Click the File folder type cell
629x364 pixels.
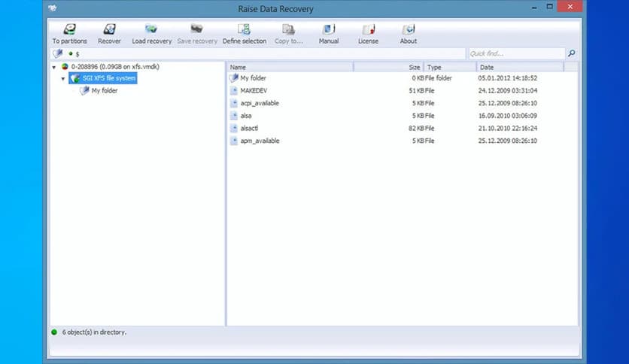click(x=438, y=77)
